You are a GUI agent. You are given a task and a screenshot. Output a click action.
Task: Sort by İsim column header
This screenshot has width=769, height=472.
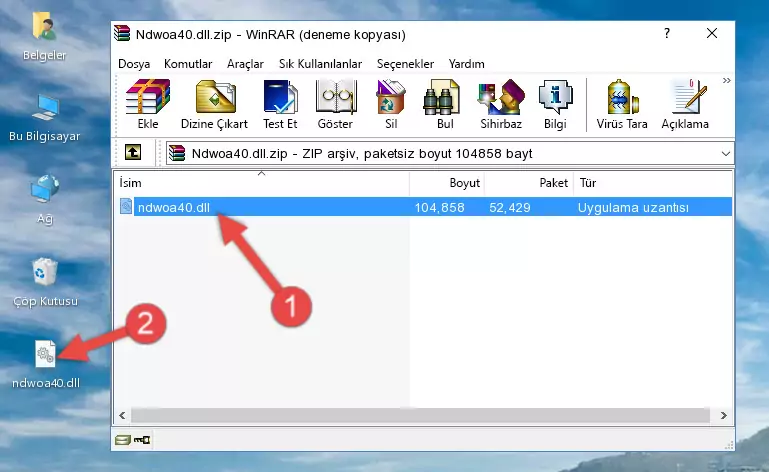pos(262,183)
